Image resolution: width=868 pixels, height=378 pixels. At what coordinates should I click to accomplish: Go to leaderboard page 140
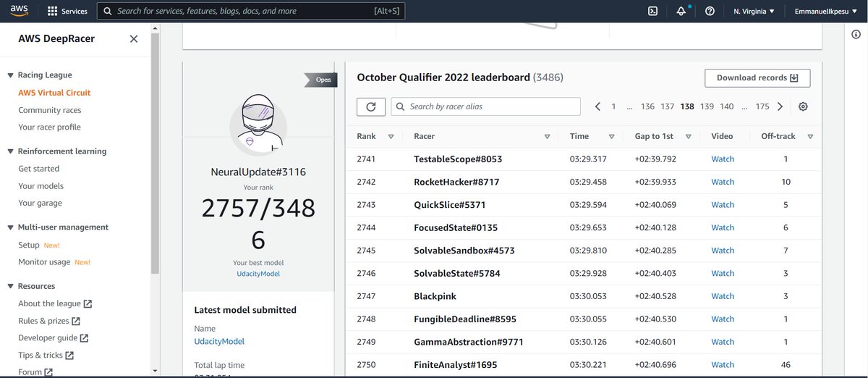tap(727, 106)
